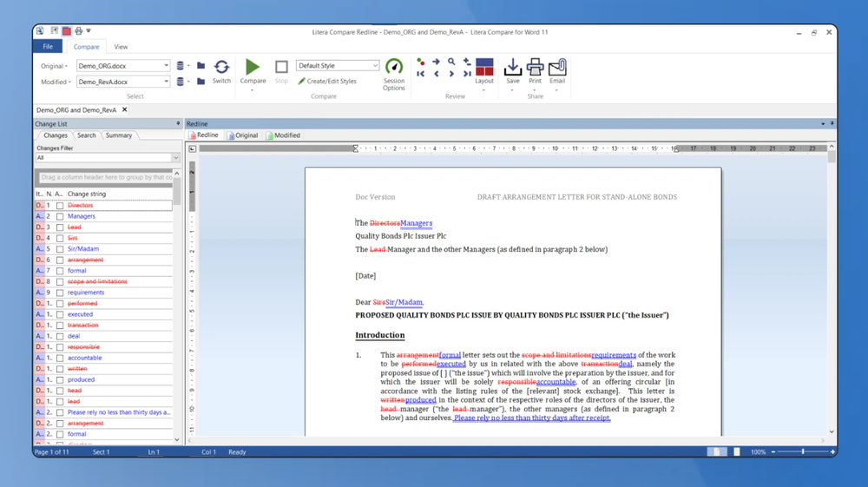
Task: Open the Summary tab in Change List
Action: (x=118, y=135)
